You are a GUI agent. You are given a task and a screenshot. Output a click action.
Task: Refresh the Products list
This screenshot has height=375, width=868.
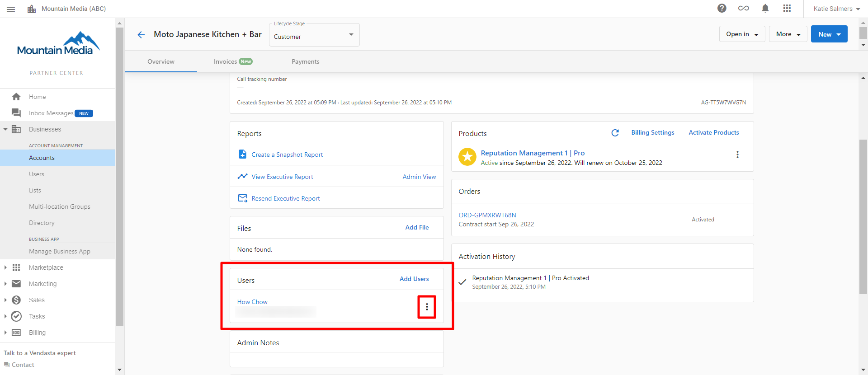pos(615,133)
